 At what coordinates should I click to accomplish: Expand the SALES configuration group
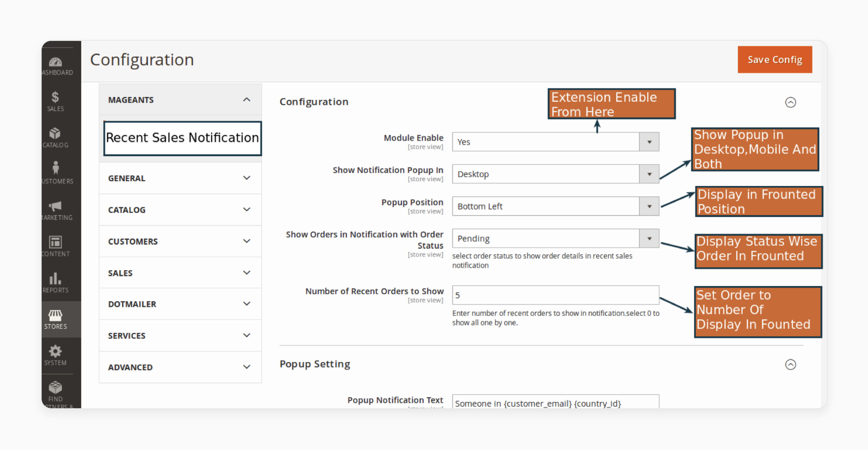point(180,273)
